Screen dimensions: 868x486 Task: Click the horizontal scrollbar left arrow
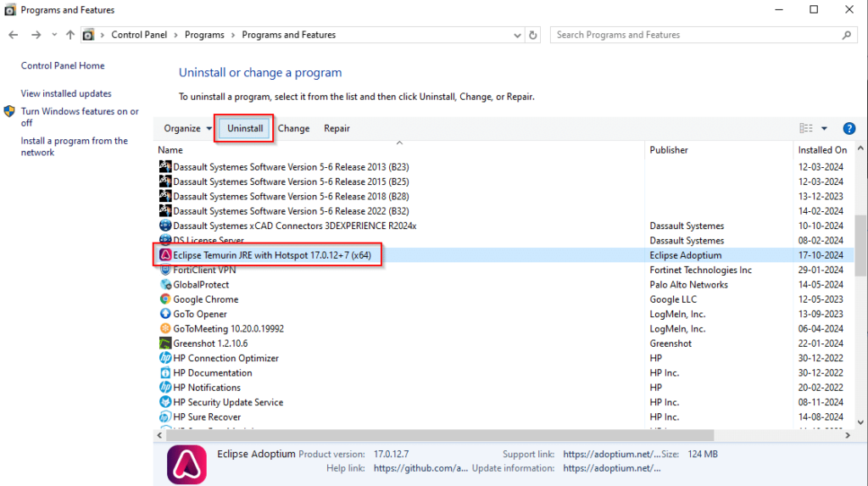(x=159, y=436)
